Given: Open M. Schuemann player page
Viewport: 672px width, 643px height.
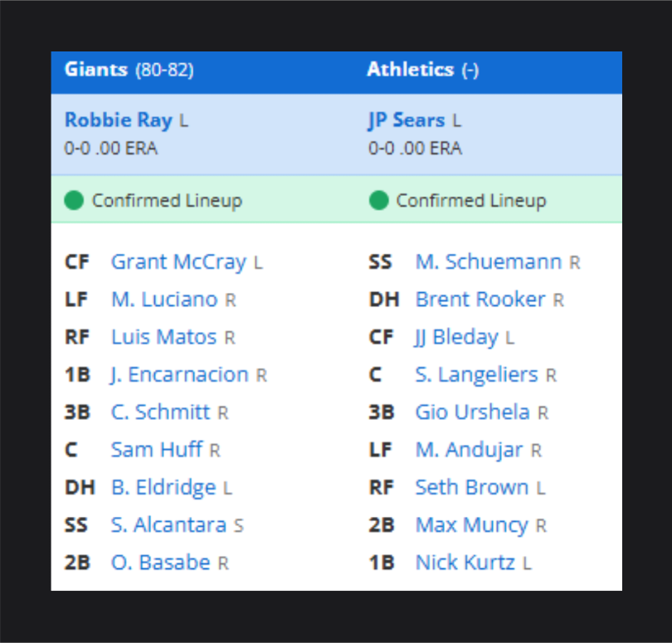Looking at the screenshot, I should [x=489, y=262].
